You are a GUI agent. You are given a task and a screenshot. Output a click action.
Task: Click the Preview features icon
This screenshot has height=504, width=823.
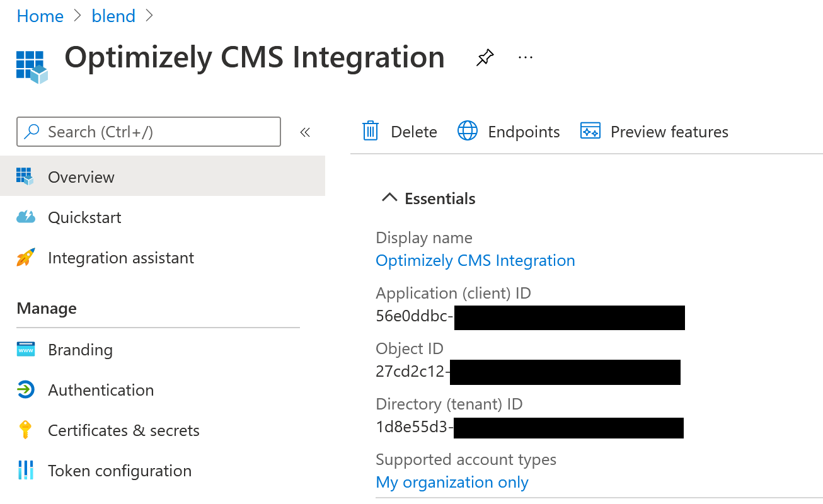[x=590, y=131]
